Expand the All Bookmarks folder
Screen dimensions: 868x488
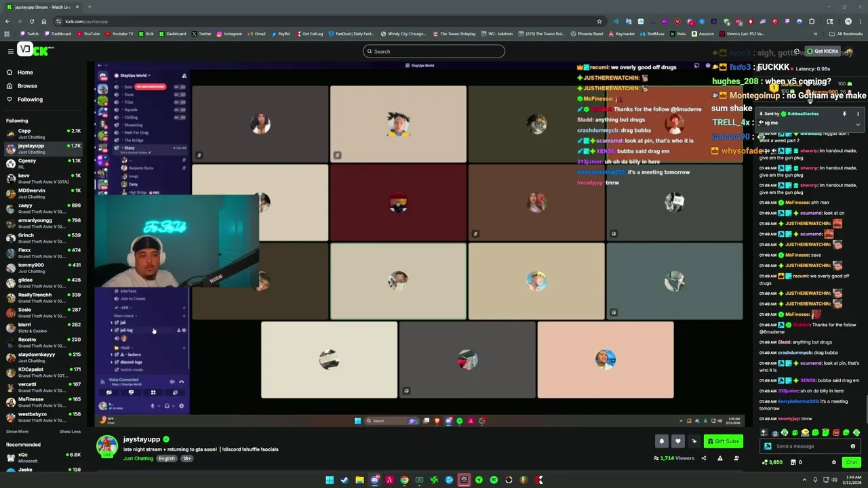[x=846, y=33]
